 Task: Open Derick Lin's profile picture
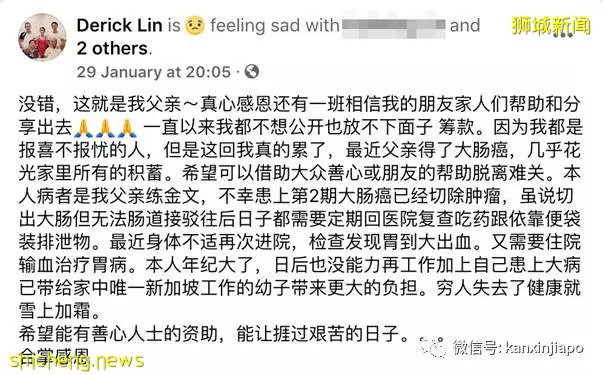pos(42,37)
